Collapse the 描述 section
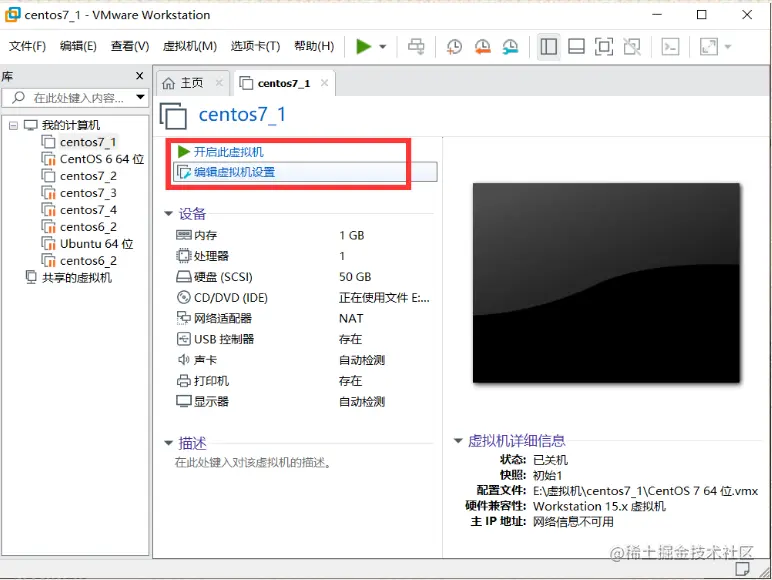The height and width of the screenshot is (580, 772). click(168, 443)
